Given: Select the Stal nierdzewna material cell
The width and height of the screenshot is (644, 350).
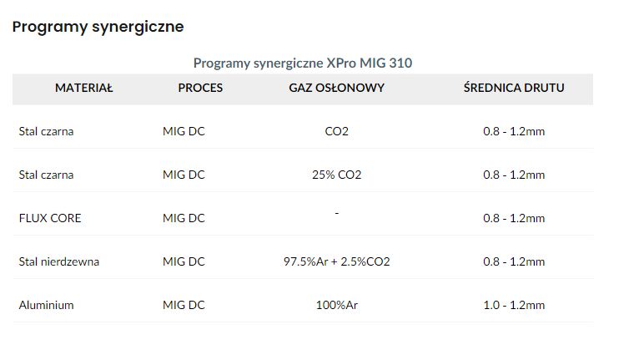Looking at the screenshot, I should 58,261.
